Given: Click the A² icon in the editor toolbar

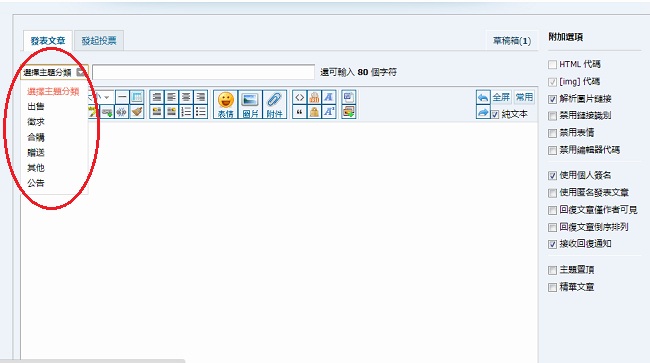Looking at the screenshot, I should (x=329, y=111).
